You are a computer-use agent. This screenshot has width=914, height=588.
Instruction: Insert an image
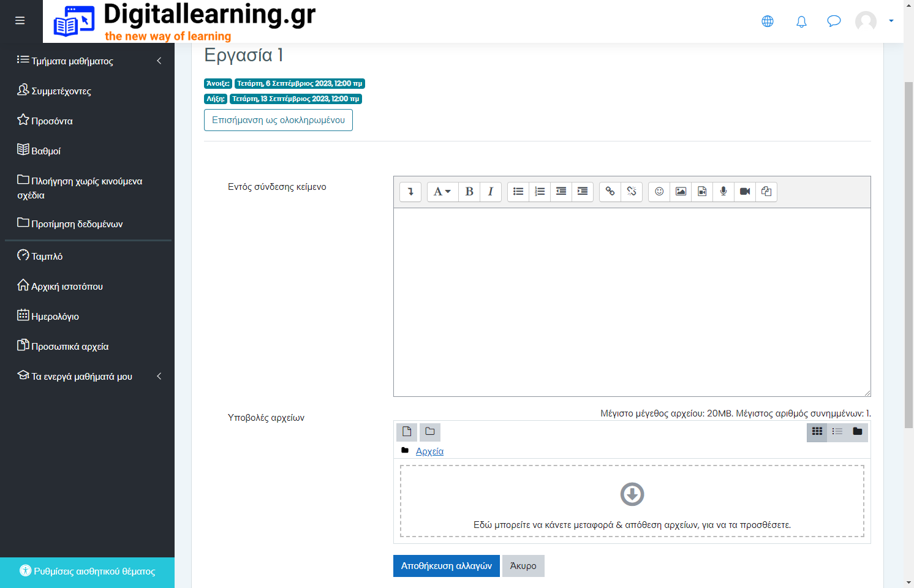point(681,192)
